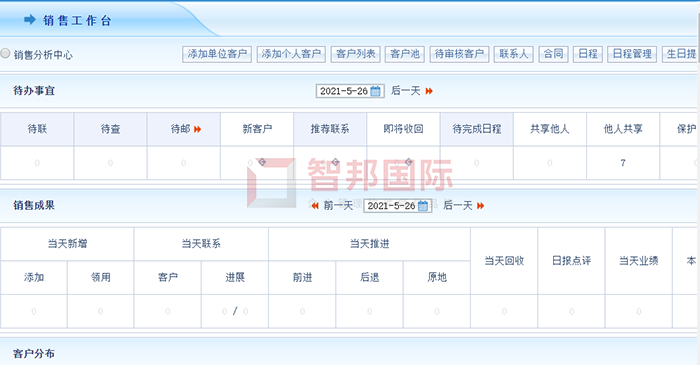Click the 领用 sub-header
Screen dimensions: 700x365
tap(100, 278)
